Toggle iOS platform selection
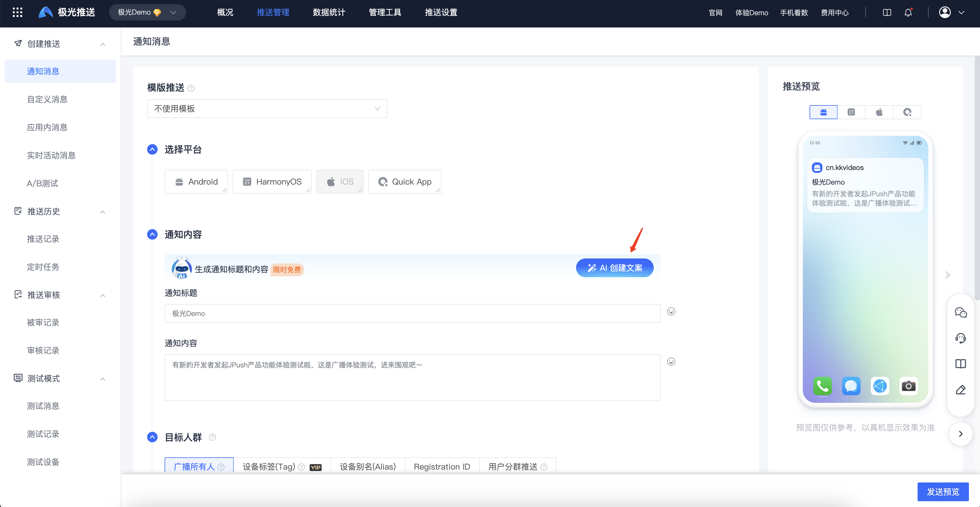The width and height of the screenshot is (980, 507). point(340,182)
